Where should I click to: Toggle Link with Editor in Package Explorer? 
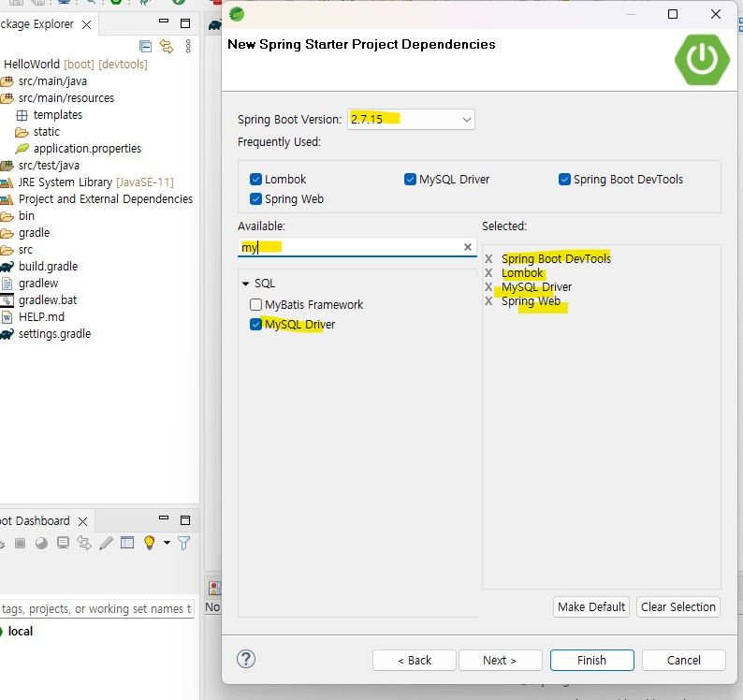pos(167,46)
